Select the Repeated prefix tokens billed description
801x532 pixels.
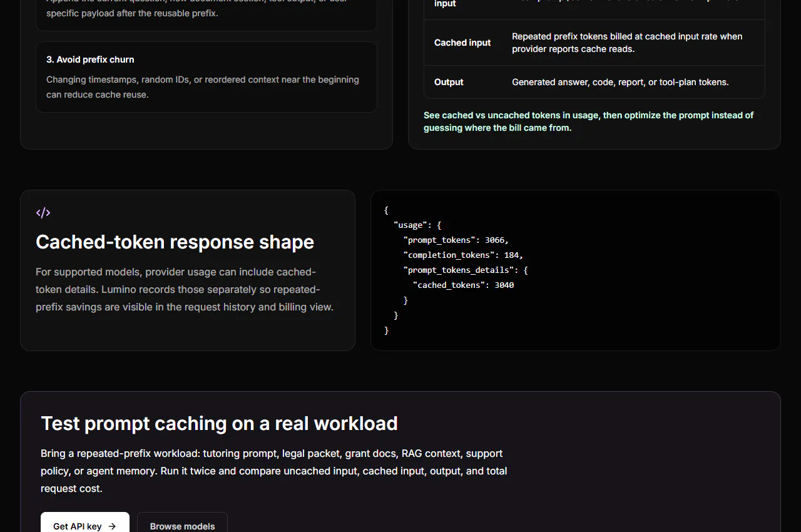tap(627, 43)
